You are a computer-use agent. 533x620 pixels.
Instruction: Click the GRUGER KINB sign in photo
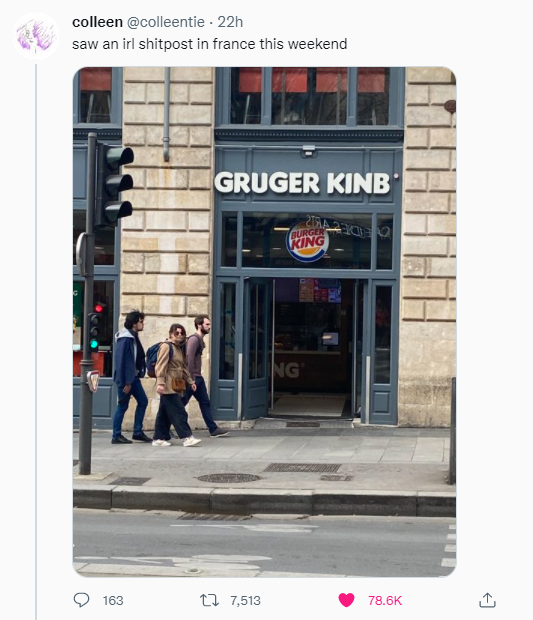click(303, 183)
